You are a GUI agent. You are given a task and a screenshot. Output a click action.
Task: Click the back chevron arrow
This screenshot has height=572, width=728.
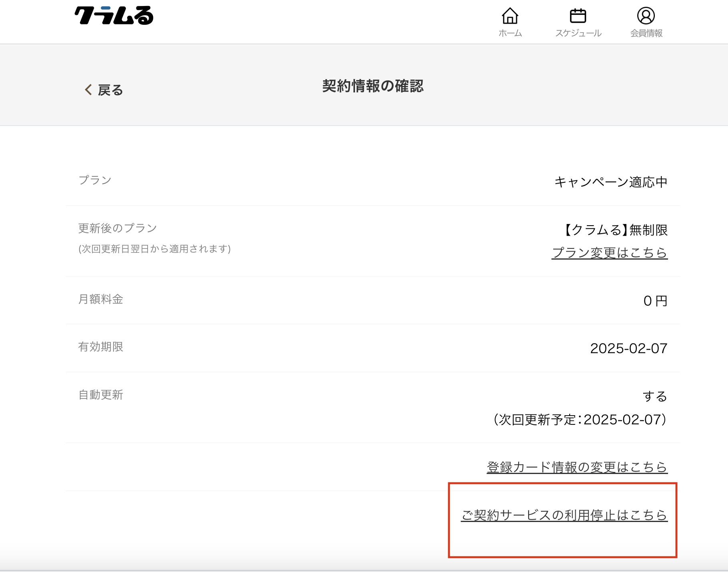point(88,90)
